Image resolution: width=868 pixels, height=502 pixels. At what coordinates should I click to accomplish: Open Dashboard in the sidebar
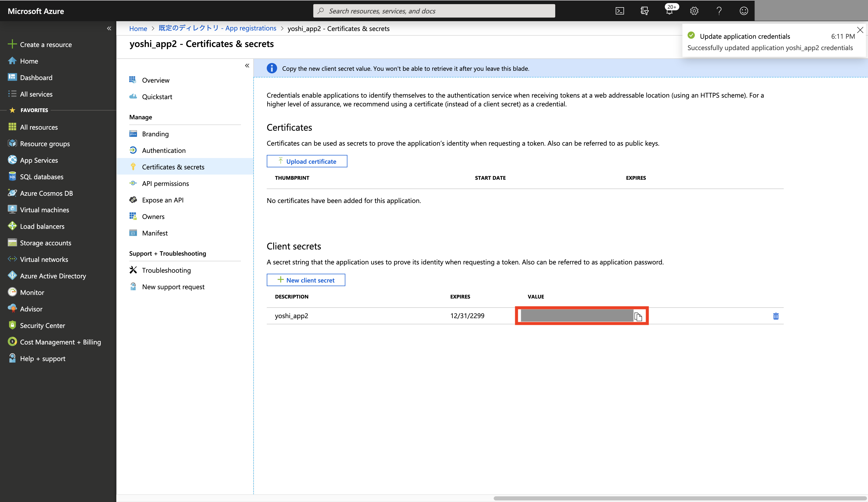(30, 77)
